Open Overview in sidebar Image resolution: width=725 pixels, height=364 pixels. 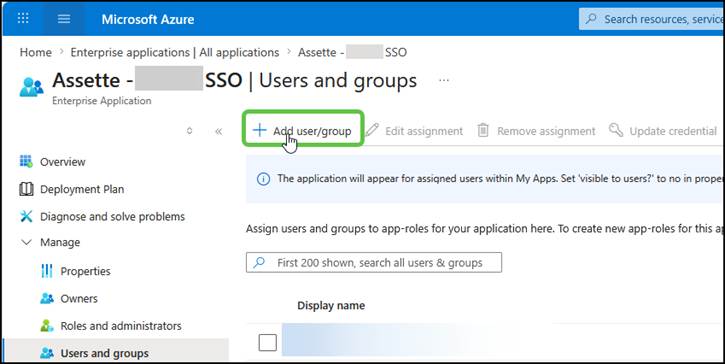[x=62, y=162]
